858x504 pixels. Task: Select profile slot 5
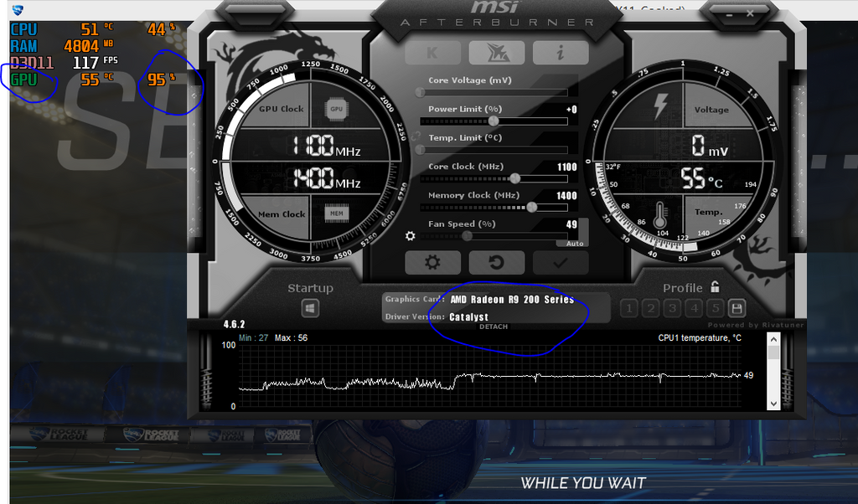716,308
